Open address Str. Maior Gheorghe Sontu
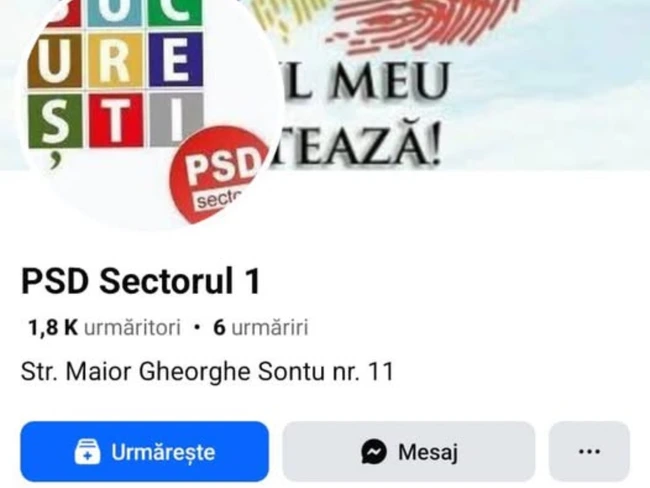 [207, 371]
